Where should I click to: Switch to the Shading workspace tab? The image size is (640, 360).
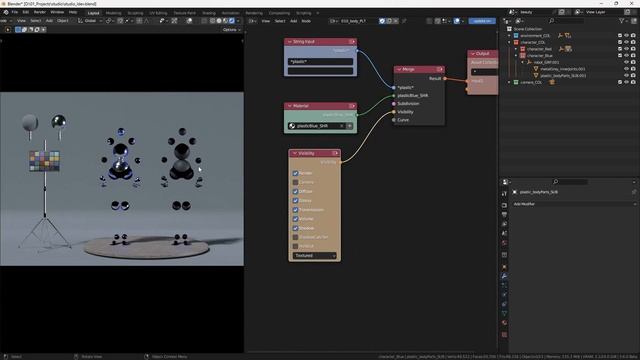pyautogui.click(x=209, y=13)
